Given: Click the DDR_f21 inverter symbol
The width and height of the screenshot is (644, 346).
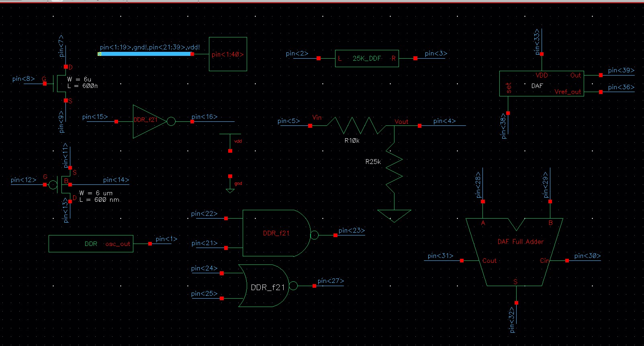Looking at the screenshot, I should pyautogui.click(x=154, y=122).
